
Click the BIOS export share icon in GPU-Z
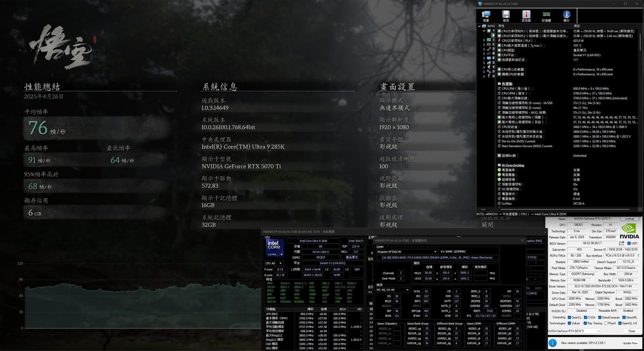point(622,243)
